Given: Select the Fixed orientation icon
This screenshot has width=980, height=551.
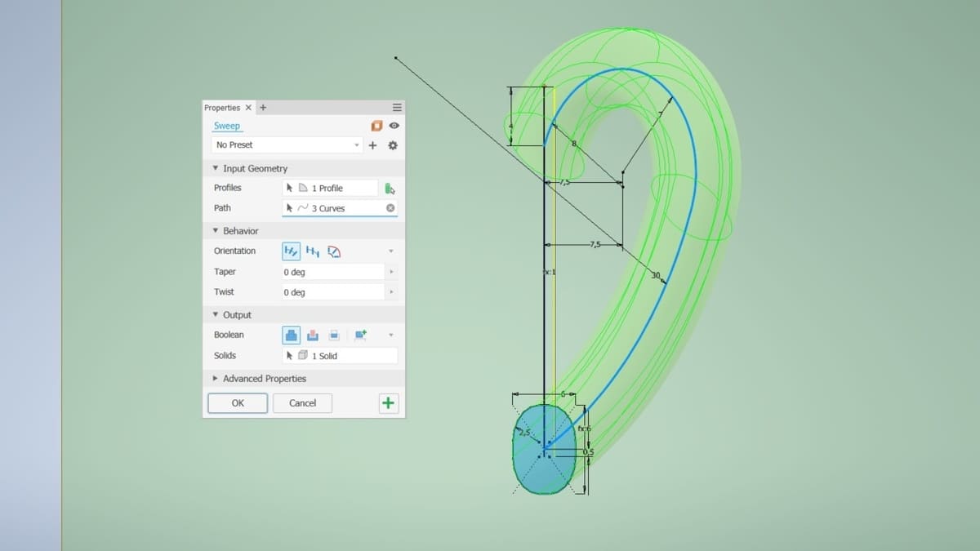Looking at the screenshot, I should [312, 251].
